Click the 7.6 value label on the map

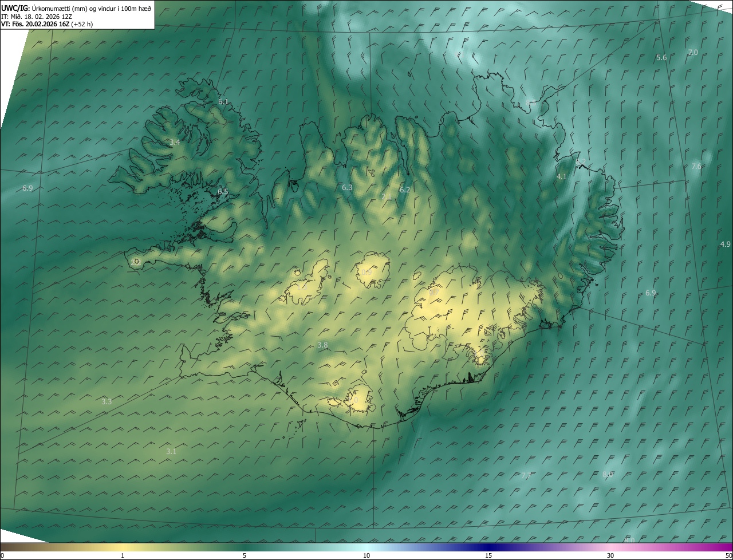pyautogui.click(x=696, y=167)
